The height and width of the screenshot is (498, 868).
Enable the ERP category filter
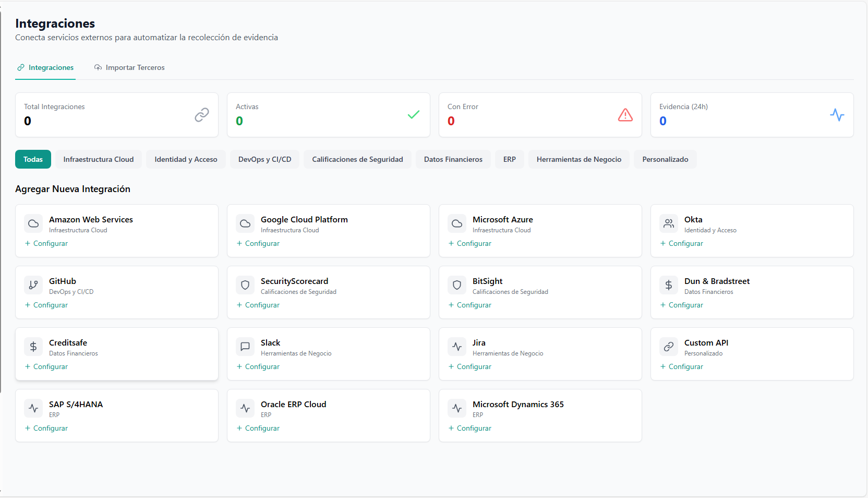click(510, 159)
